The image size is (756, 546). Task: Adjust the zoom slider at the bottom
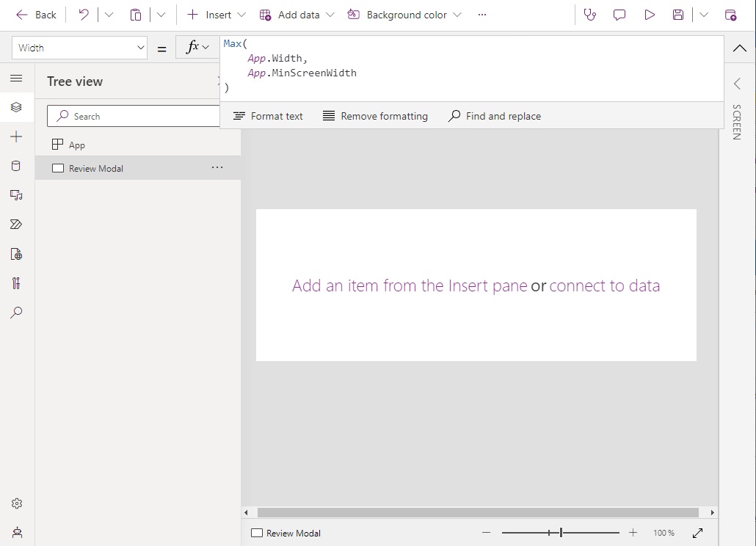[x=560, y=532]
